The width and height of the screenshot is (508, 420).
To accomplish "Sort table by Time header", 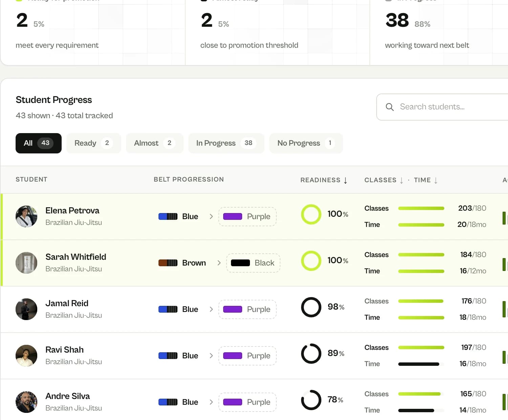I will [x=426, y=180].
